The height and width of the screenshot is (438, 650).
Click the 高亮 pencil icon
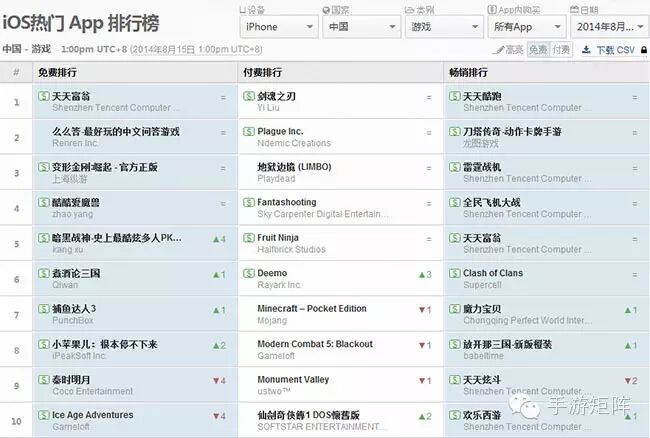497,50
